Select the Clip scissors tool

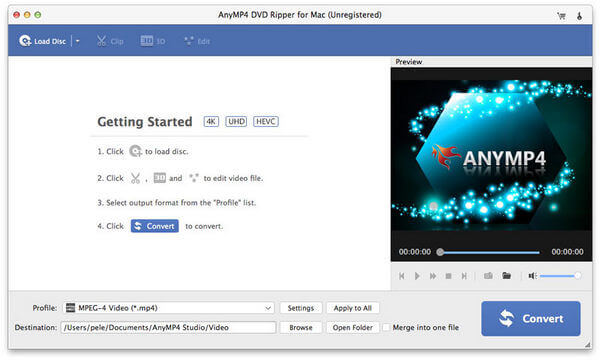pos(110,41)
